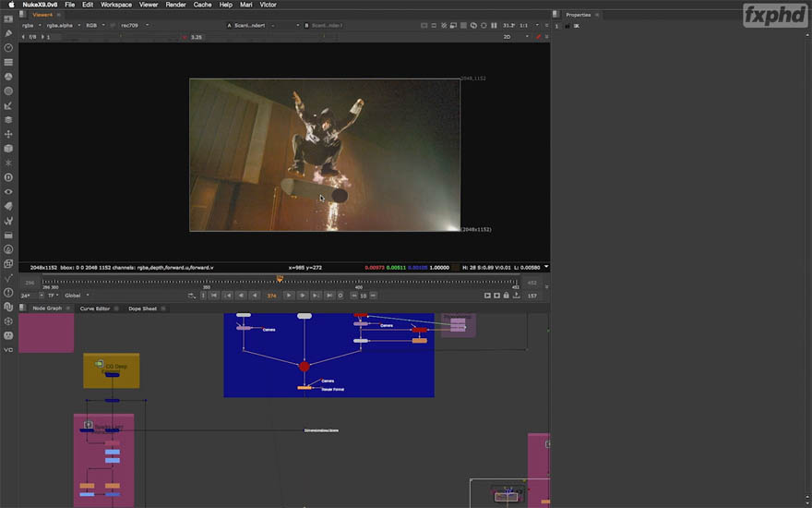Open the Apple menu
This screenshot has width=812, height=508.
[11, 5]
